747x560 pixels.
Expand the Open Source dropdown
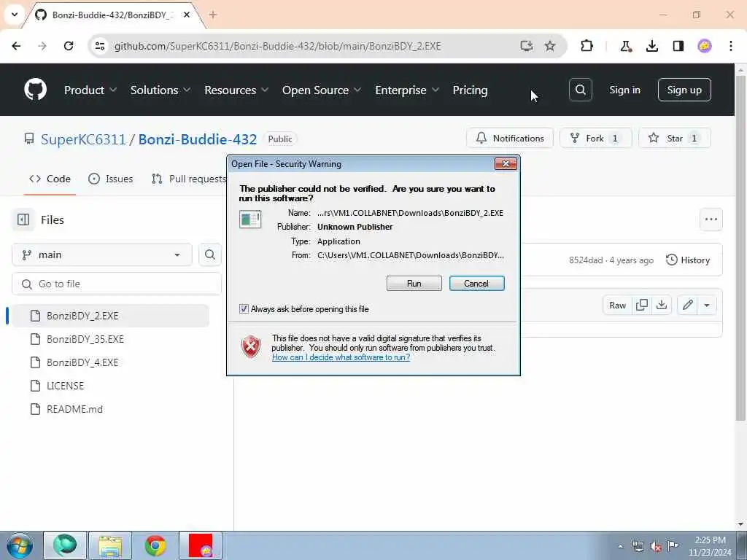(322, 90)
